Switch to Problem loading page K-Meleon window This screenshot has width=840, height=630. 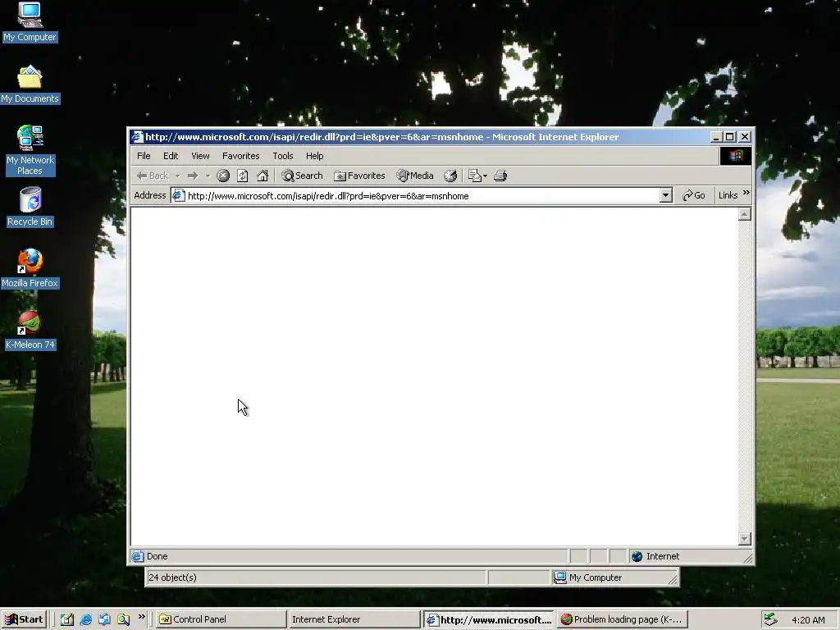tap(622, 619)
